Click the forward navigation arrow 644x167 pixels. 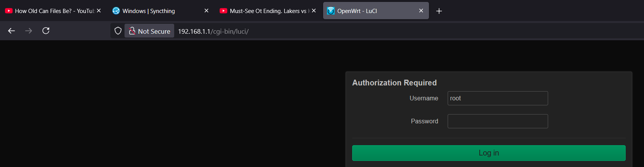pyautogui.click(x=29, y=31)
